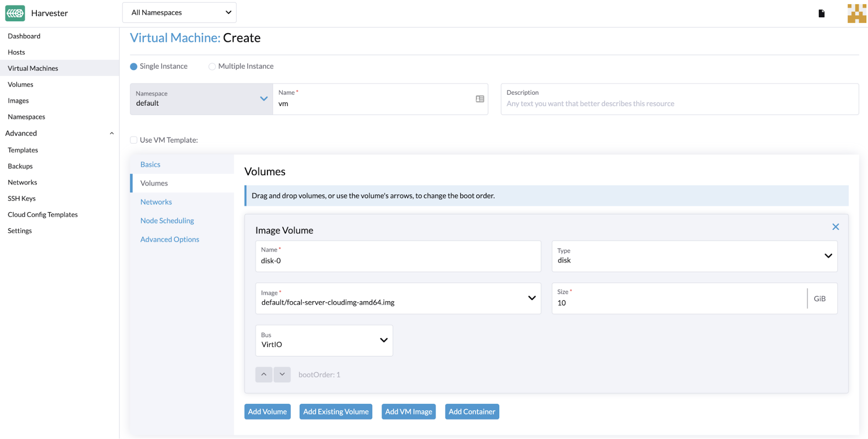
Task: Move volume down in boot order
Action: click(x=282, y=375)
